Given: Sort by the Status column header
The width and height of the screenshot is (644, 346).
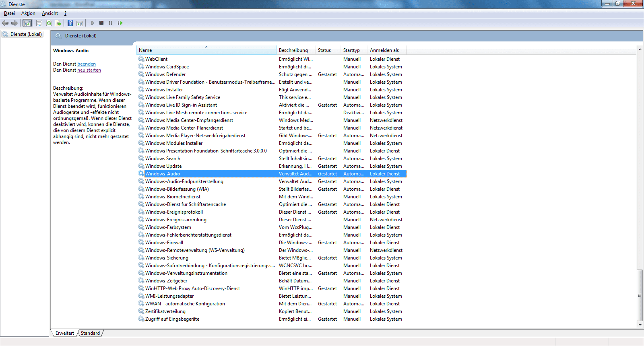Looking at the screenshot, I should tap(328, 50).
